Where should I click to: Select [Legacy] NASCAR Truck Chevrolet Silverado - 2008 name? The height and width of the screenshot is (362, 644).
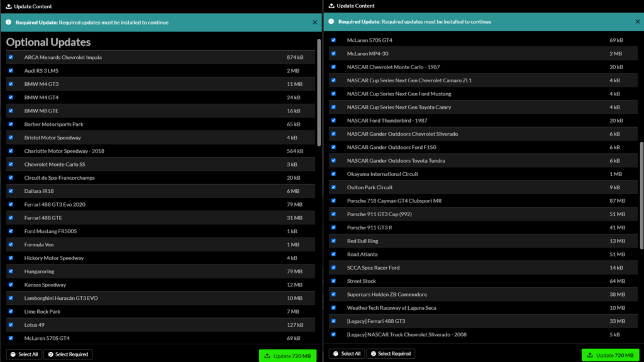pos(407,334)
